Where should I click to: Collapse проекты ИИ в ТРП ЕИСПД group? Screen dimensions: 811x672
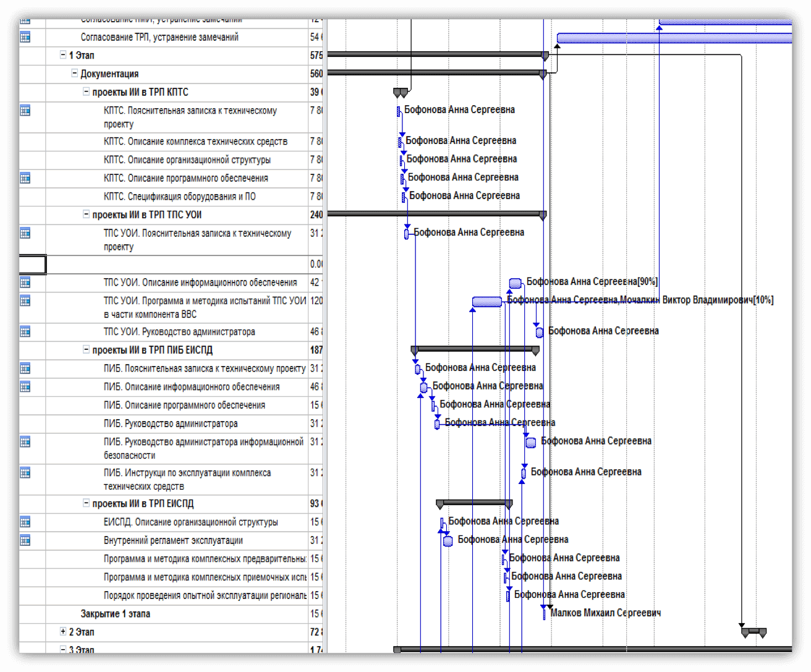pyautogui.click(x=86, y=503)
